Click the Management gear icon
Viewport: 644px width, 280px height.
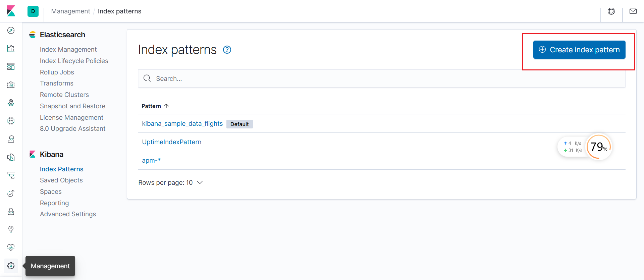click(x=11, y=266)
